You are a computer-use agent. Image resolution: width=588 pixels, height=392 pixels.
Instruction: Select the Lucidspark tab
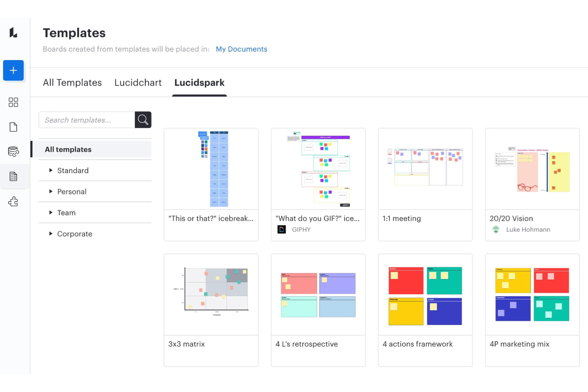coord(199,83)
